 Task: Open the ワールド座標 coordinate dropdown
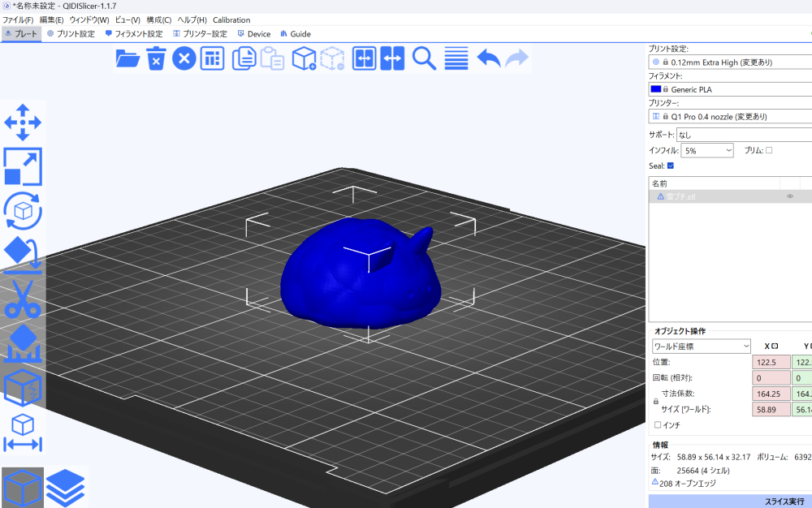pyautogui.click(x=702, y=347)
